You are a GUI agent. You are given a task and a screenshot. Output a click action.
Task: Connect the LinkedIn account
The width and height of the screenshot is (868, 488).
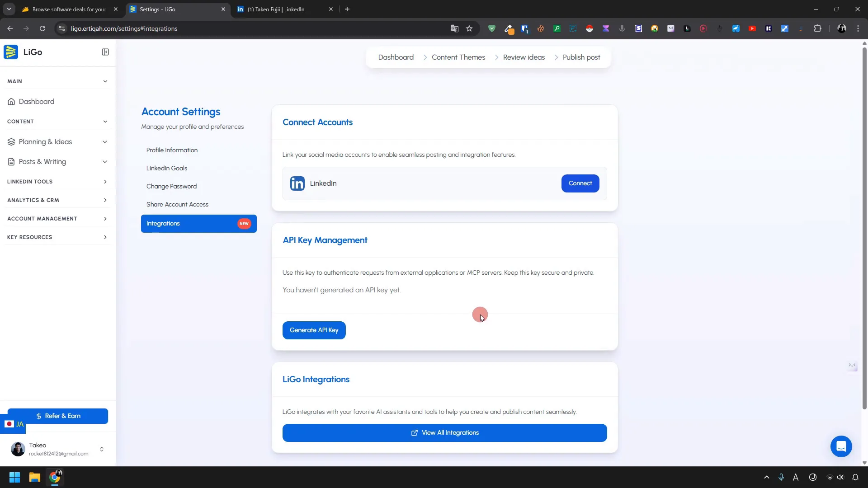[x=580, y=183]
